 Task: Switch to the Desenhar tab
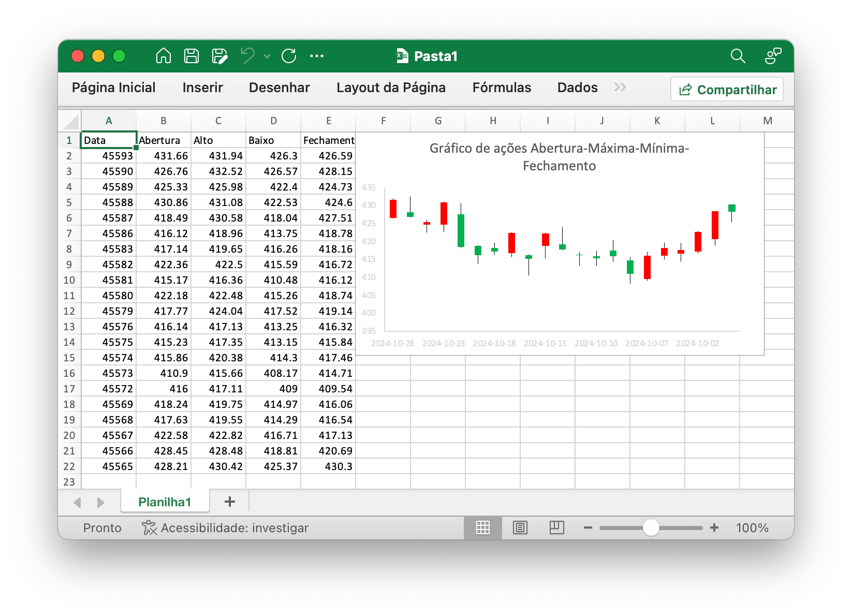pos(280,87)
